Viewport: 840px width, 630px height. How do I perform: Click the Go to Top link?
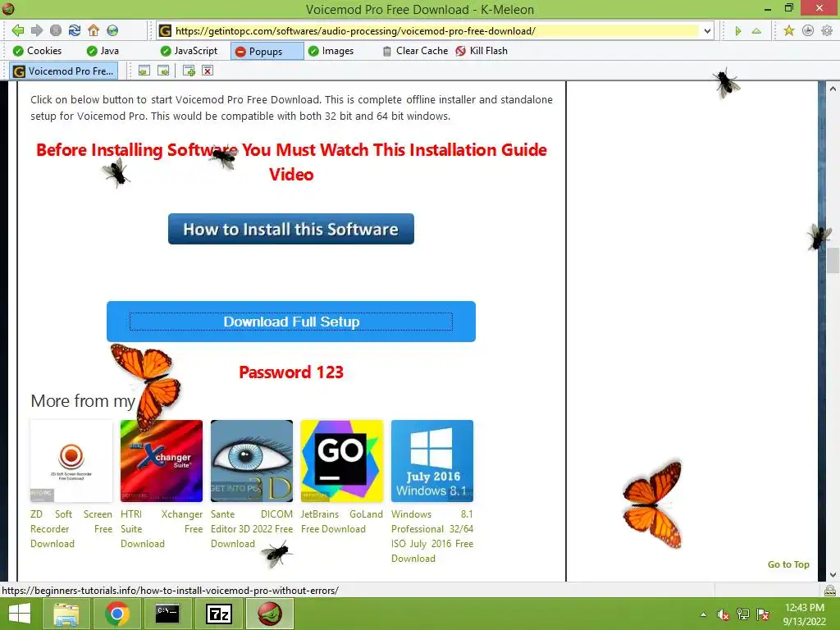point(788,564)
